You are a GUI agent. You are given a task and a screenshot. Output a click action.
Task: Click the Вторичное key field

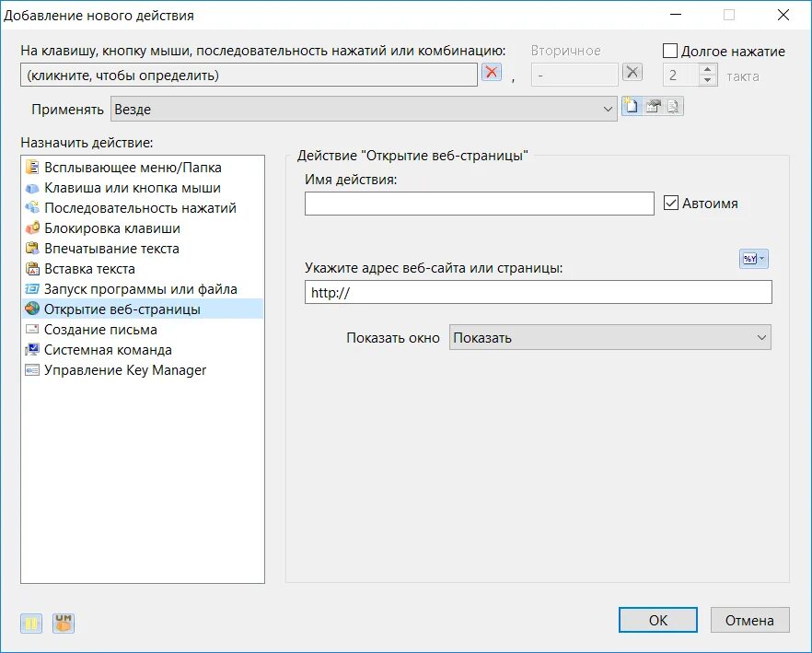(574, 76)
